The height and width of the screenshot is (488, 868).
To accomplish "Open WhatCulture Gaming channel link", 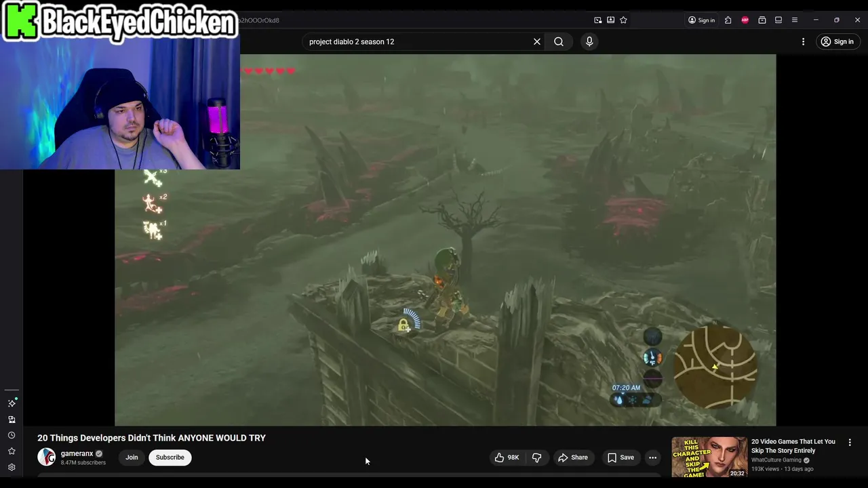I will coord(776,460).
